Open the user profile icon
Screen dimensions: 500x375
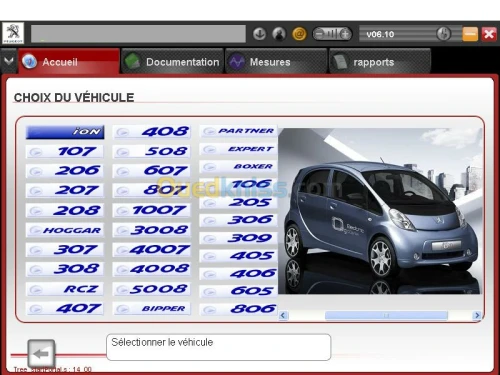279,34
